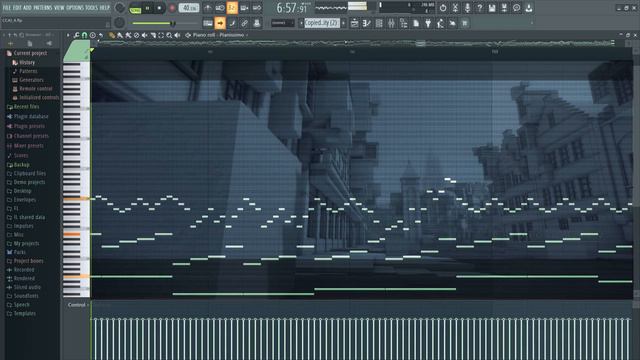Open the PATTERNS menu
This screenshot has height=360, width=640.
pyautogui.click(x=42, y=8)
